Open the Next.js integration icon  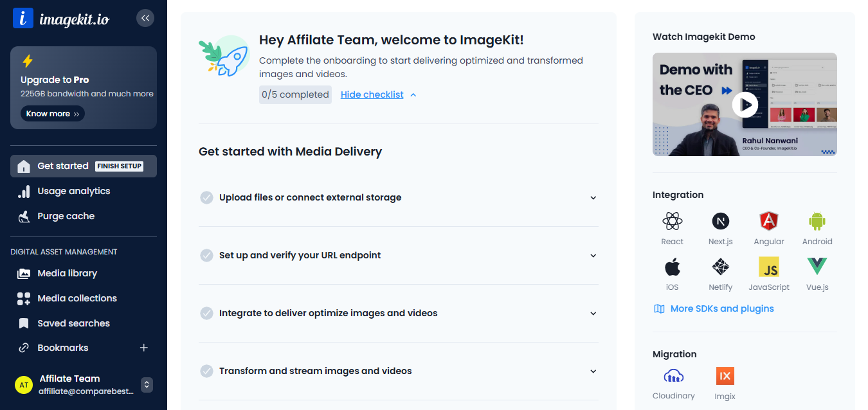click(x=721, y=222)
